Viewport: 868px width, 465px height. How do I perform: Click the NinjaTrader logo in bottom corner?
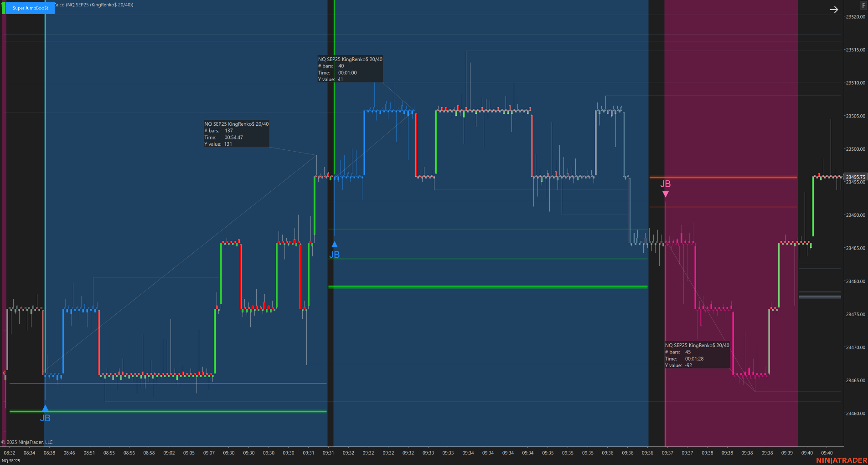pos(841,460)
